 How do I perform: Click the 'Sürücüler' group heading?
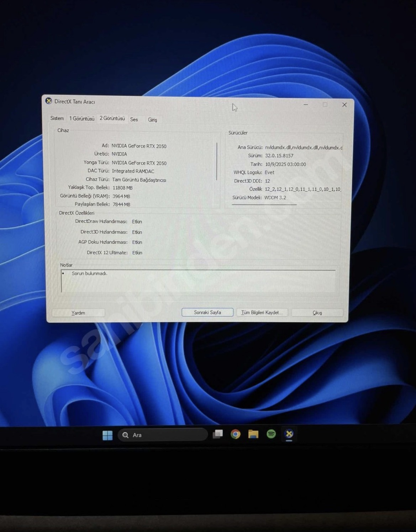tap(238, 133)
